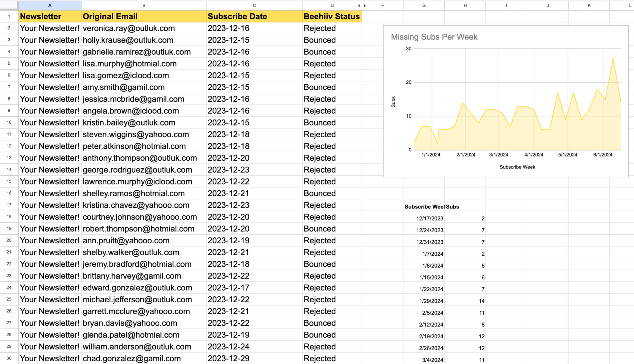Click row 1 number header
Viewport: 634px width, 364px height.
[9, 16]
